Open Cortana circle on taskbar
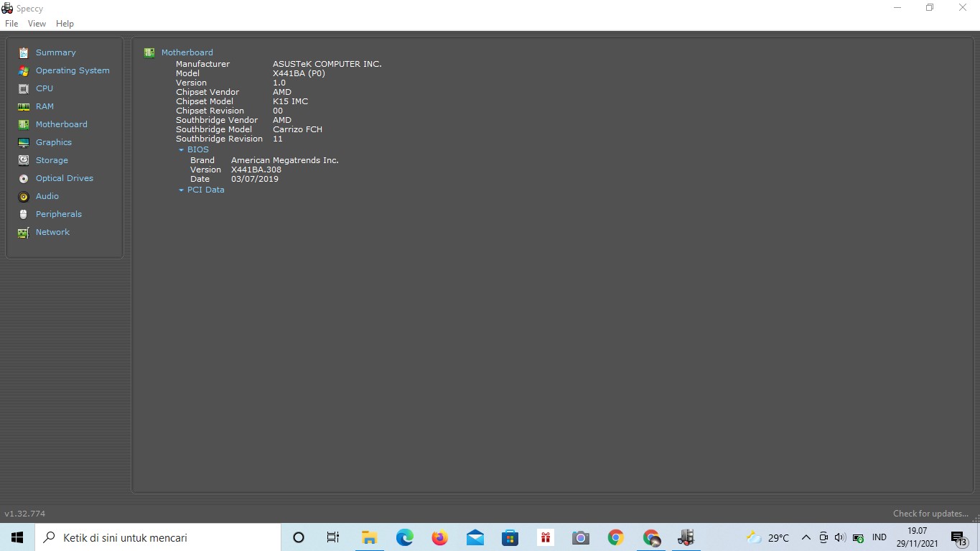 [299, 537]
